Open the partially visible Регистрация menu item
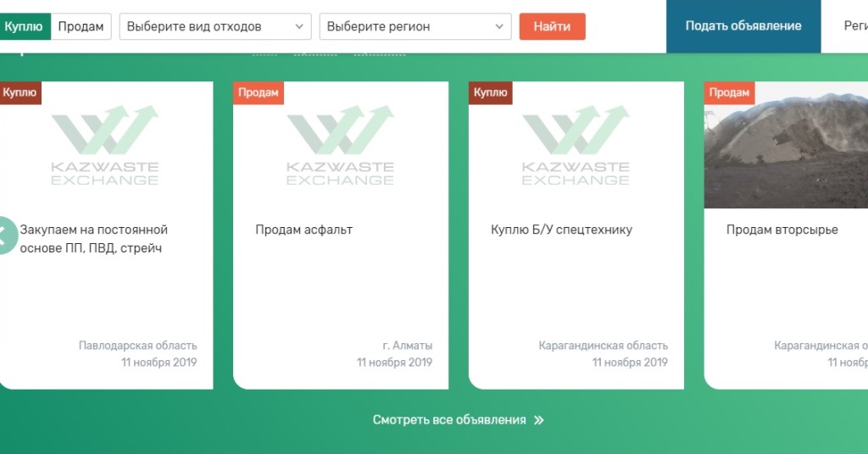Image resolution: width=868 pixels, height=454 pixels. (x=854, y=26)
